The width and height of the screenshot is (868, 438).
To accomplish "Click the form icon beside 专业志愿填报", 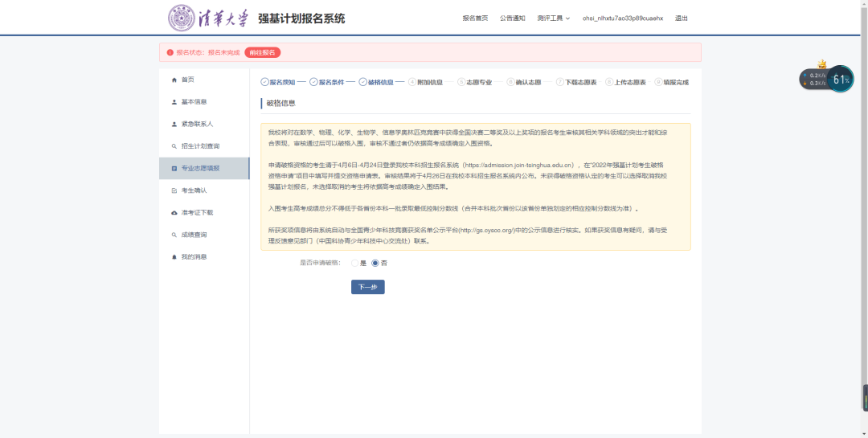I will [174, 168].
